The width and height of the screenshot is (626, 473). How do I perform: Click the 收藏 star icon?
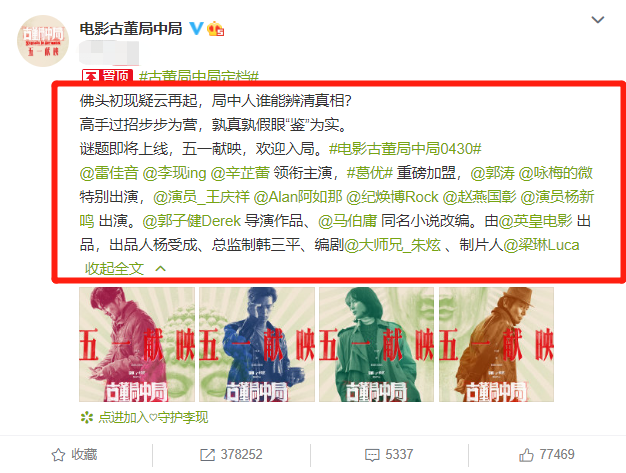(x=58, y=455)
